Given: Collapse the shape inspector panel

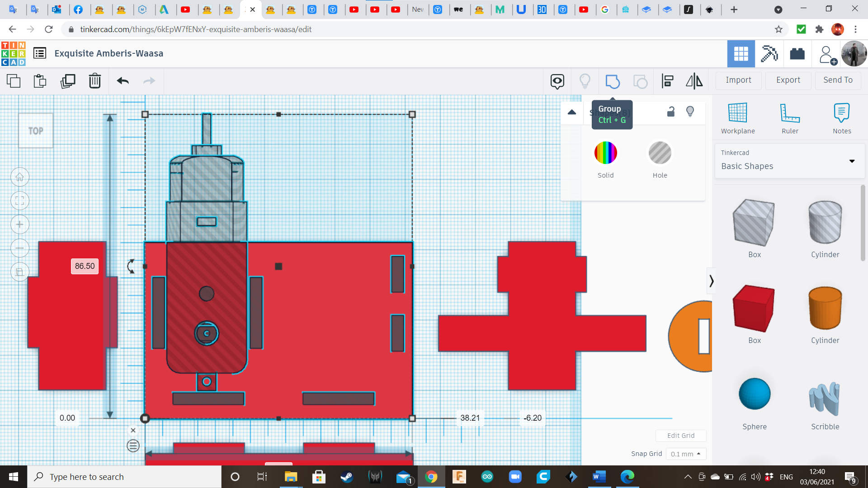Looking at the screenshot, I should click(x=572, y=112).
